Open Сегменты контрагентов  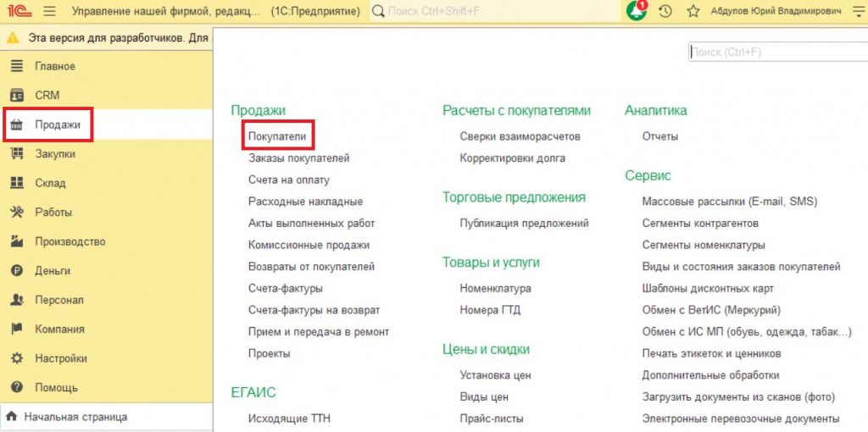[700, 224]
